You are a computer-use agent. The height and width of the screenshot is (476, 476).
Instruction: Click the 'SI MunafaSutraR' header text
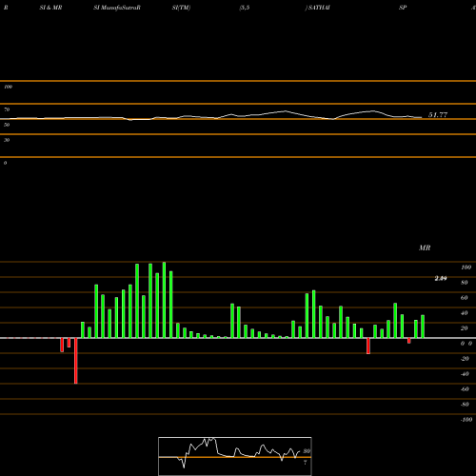117,8
